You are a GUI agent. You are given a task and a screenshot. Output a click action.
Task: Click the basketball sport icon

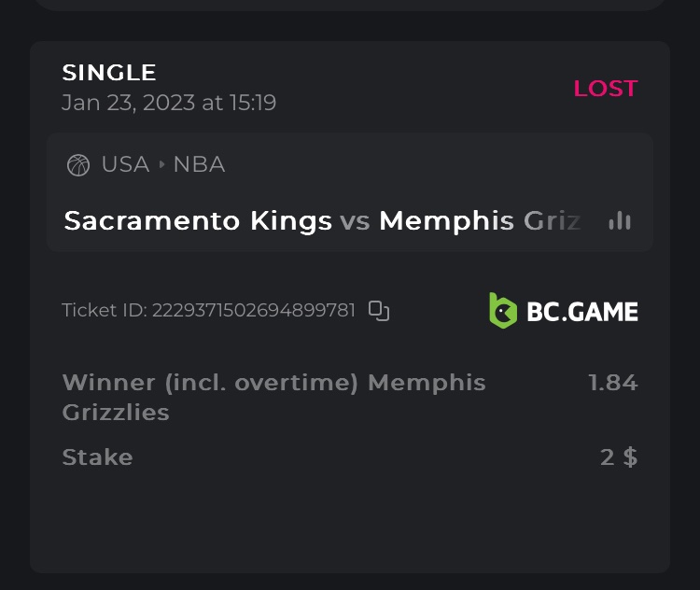click(78, 165)
